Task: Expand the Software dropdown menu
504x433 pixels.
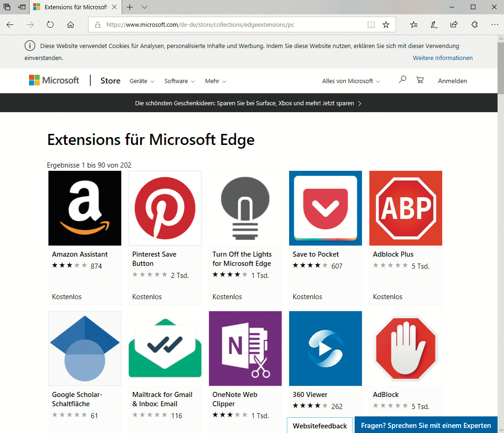Action: point(179,81)
